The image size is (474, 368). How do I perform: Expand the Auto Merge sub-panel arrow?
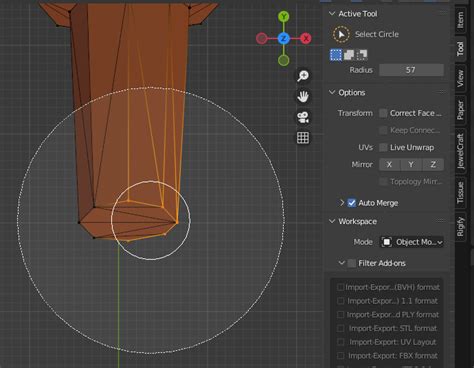point(342,203)
